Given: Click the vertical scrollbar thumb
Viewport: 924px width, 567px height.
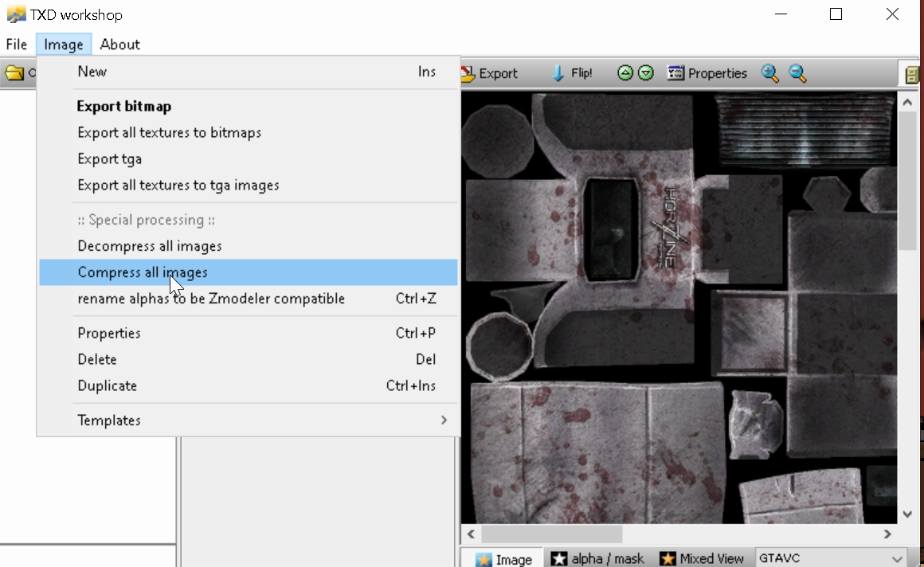Looking at the screenshot, I should pos(907,182).
